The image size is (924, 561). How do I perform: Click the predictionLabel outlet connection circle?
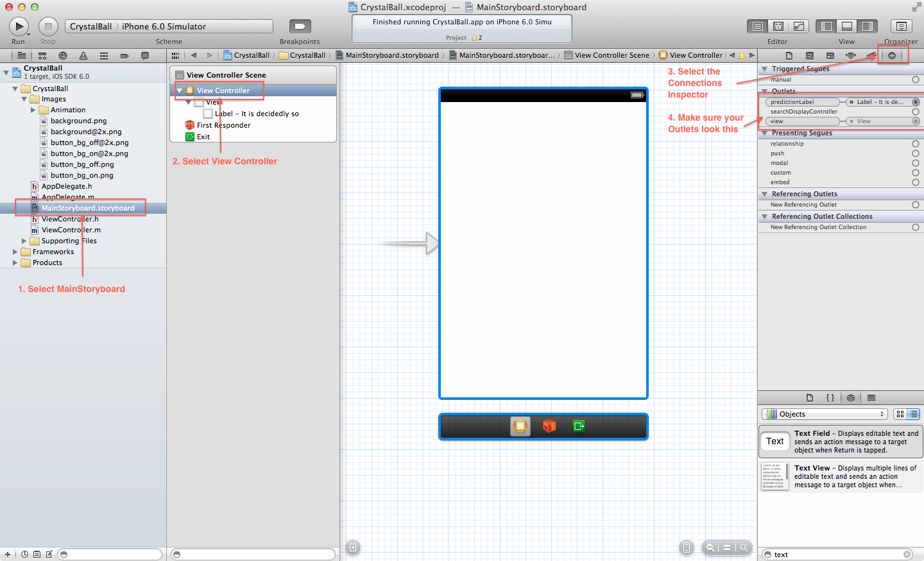point(916,102)
